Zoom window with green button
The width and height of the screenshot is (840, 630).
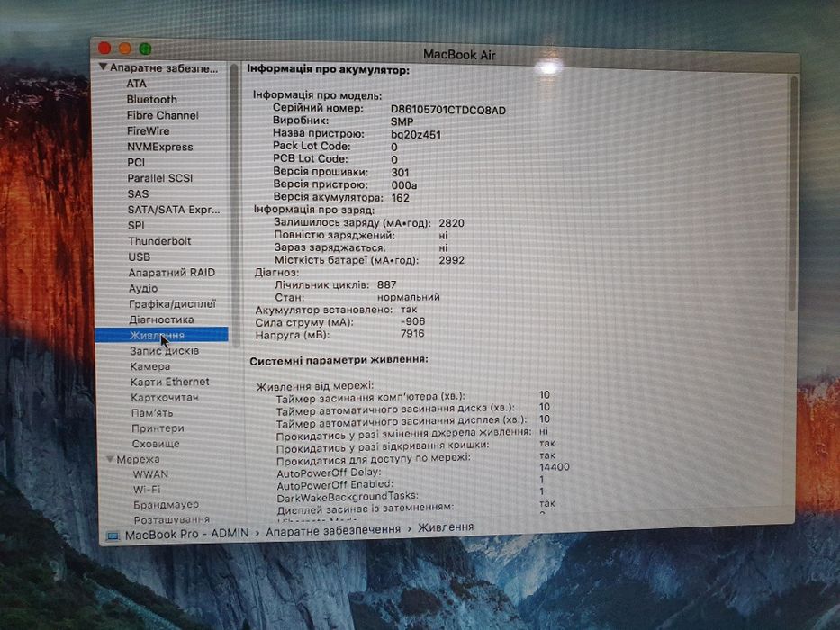pyautogui.click(x=145, y=49)
